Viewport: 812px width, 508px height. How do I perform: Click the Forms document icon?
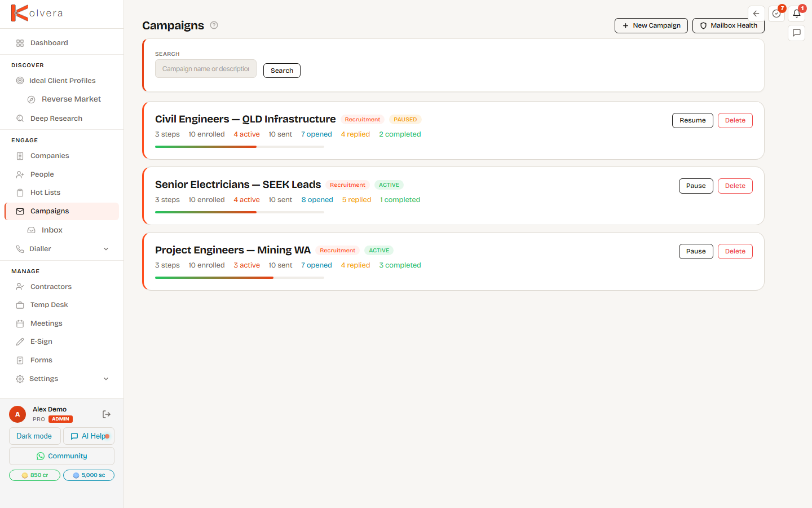pos(20,360)
